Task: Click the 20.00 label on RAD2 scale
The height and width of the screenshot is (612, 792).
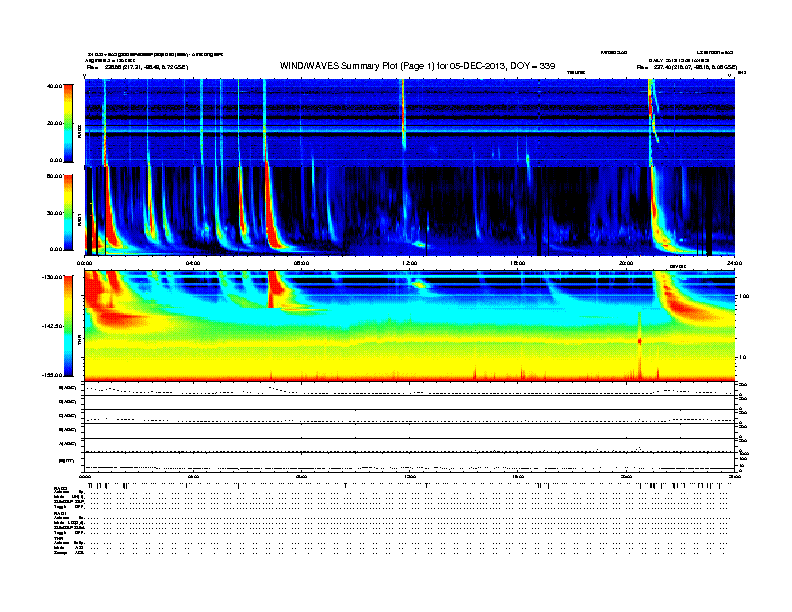Action: click(54, 123)
